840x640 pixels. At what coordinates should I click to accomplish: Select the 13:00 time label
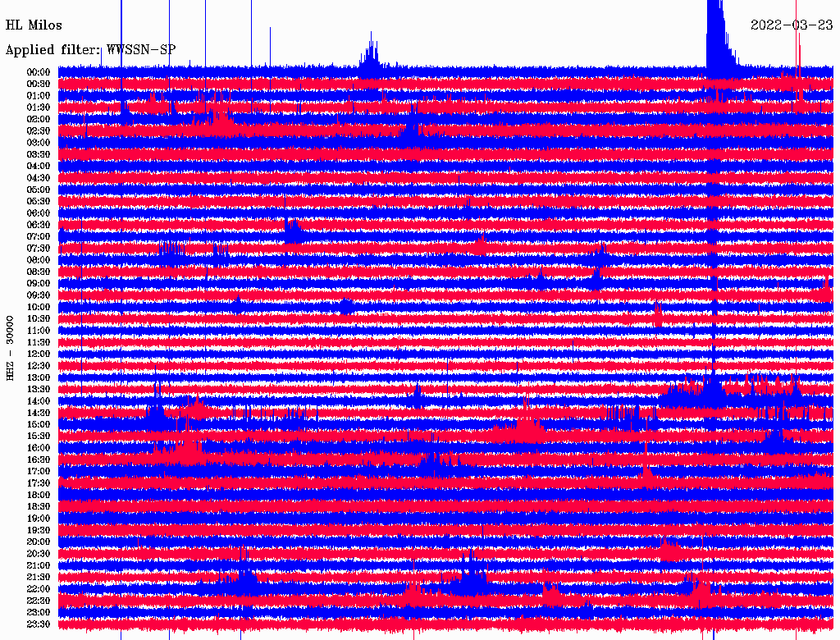[x=39, y=377]
